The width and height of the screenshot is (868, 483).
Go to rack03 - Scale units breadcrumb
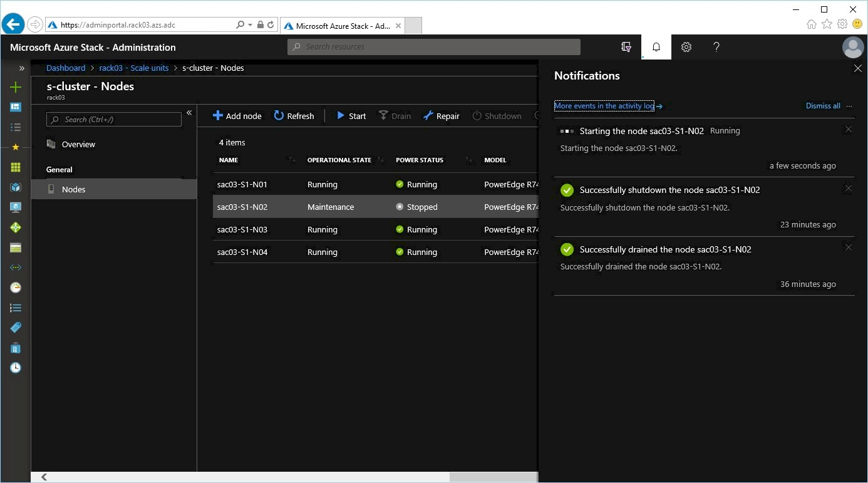point(134,68)
